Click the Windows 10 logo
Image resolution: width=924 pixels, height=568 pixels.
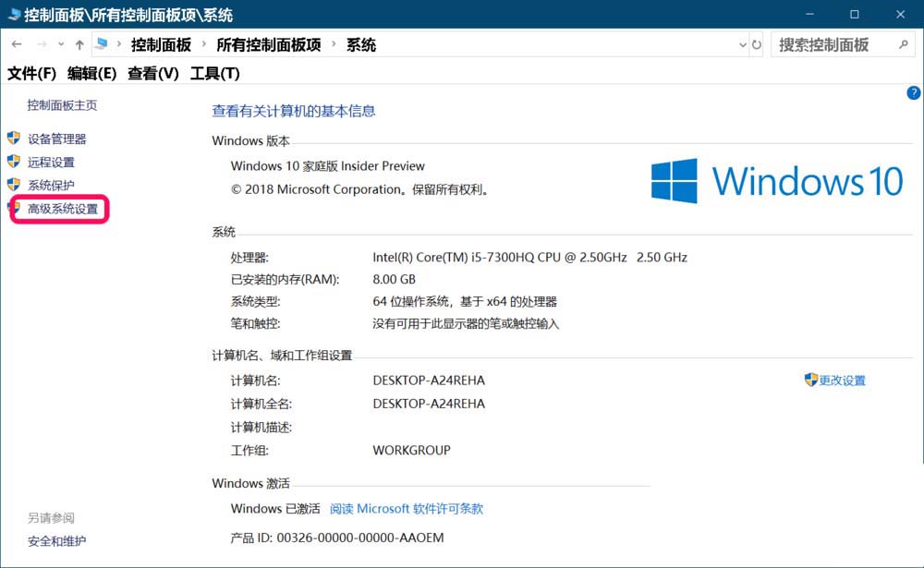[777, 181]
